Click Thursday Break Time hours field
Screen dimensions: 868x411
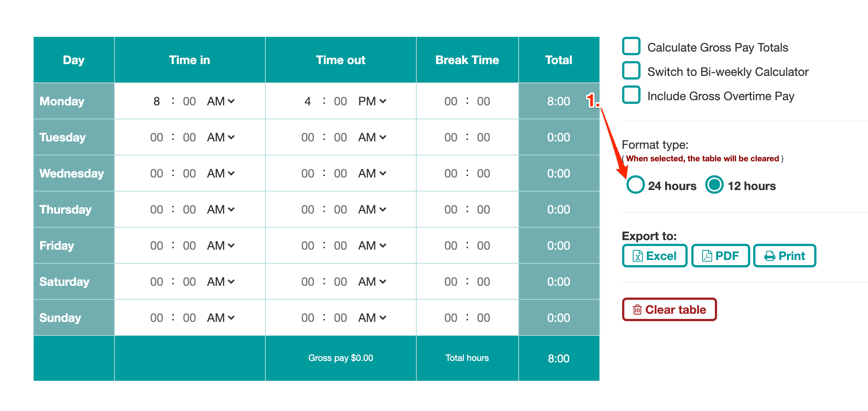click(451, 210)
